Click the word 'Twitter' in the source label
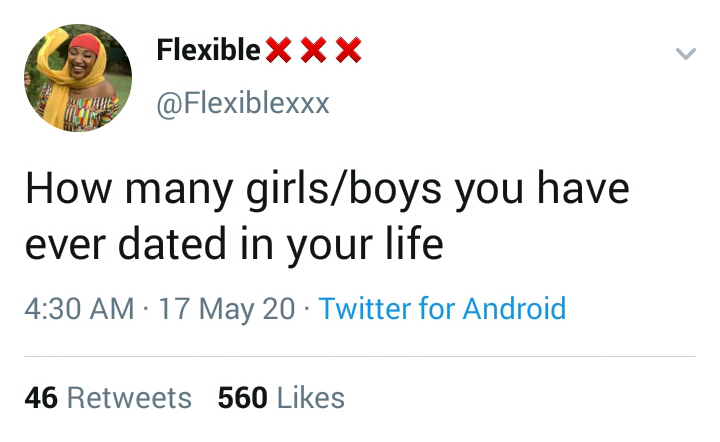Viewport: 720px width, 442px height. click(364, 308)
